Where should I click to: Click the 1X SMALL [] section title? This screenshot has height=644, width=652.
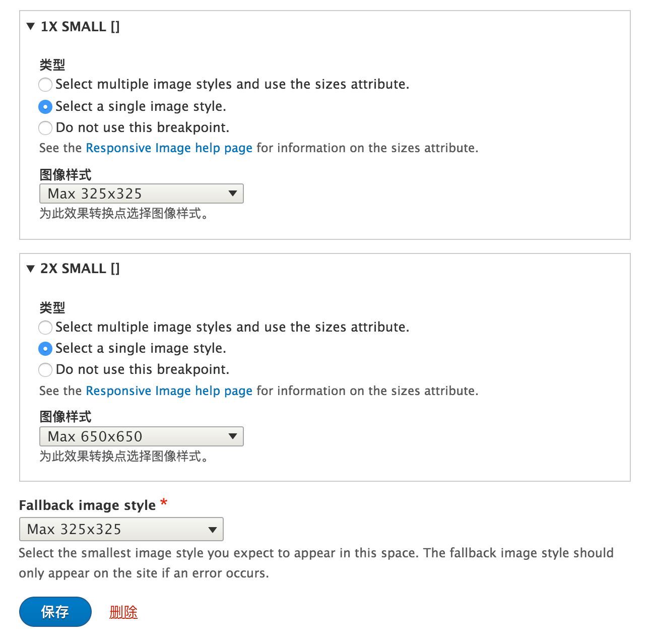click(x=80, y=27)
